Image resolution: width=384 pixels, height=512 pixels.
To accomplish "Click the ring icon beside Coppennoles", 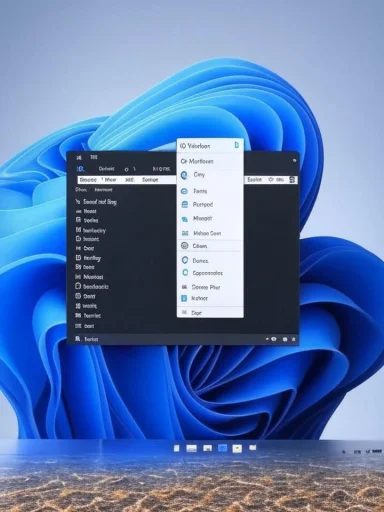I will (185, 273).
